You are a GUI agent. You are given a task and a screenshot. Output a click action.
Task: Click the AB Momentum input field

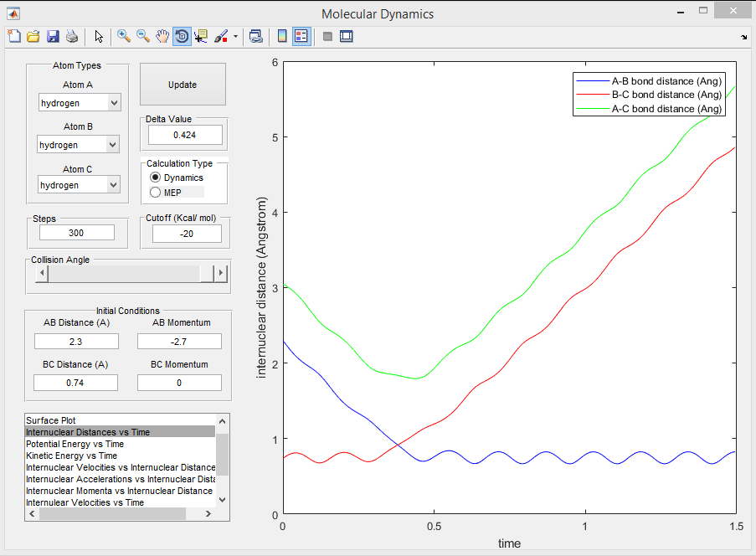coord(179,341)
